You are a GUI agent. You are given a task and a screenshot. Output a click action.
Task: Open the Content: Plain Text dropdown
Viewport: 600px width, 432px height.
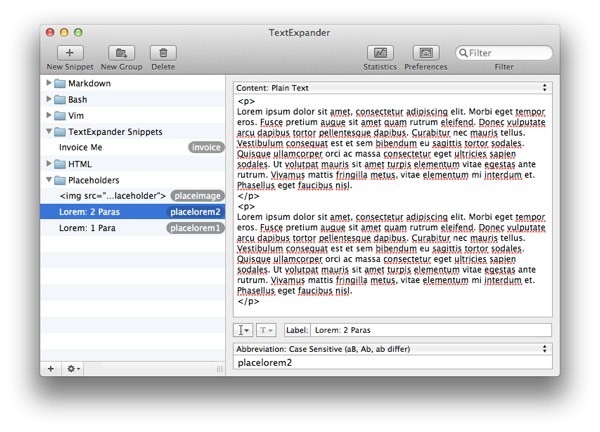393,88
